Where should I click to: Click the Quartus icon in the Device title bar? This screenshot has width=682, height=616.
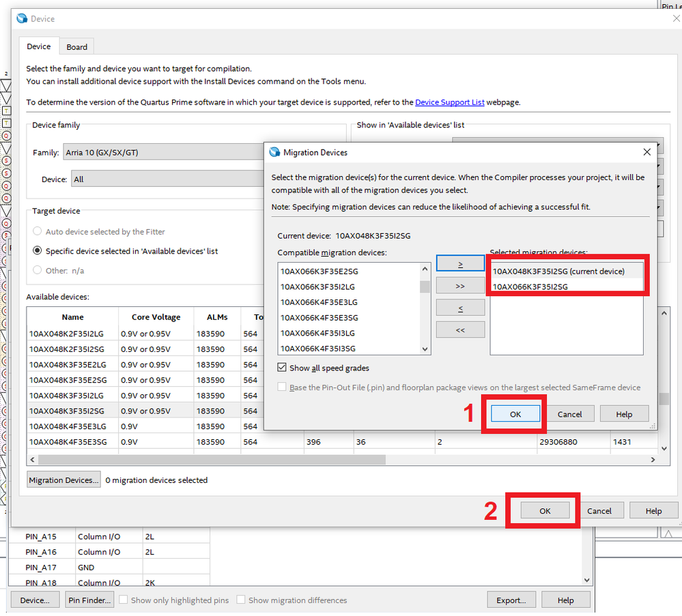point(22,18)
